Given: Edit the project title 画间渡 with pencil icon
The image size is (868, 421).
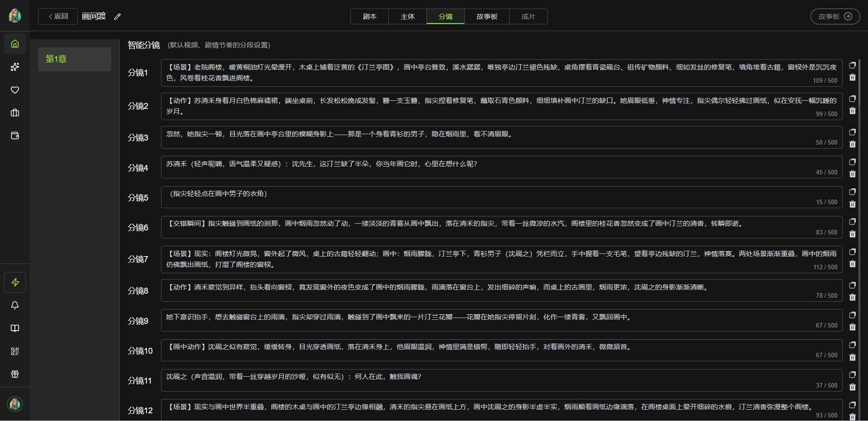Looking at the screenshot, I should 118,17.
